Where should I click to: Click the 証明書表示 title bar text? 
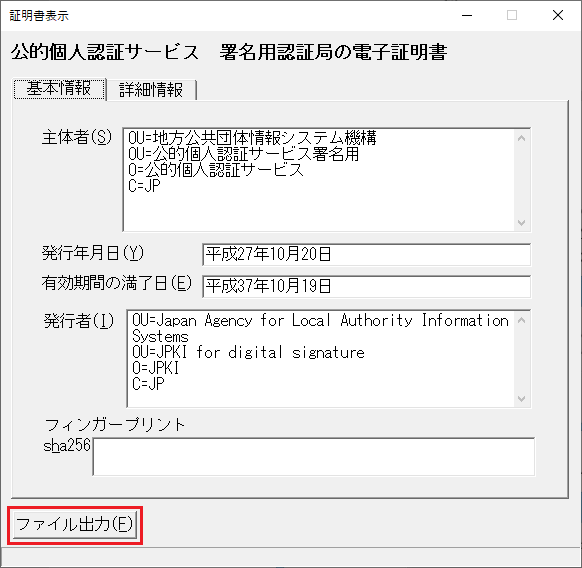tap(39, 16)
